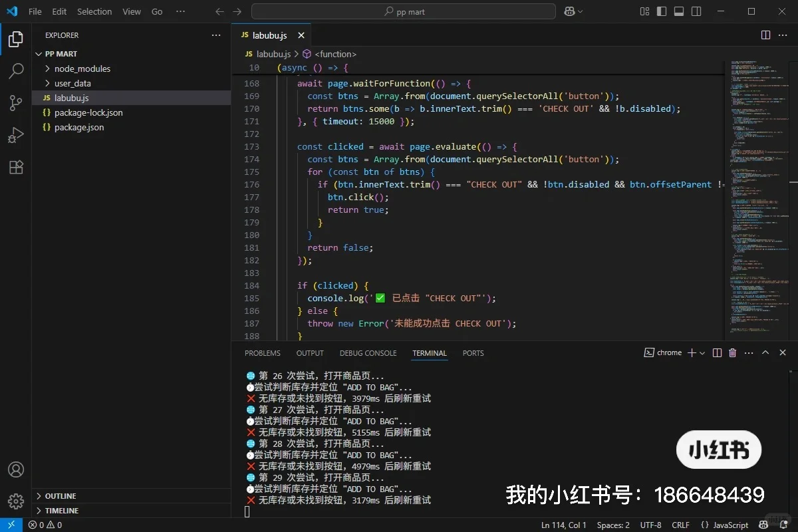The width and height of the screenshot is (798, 532).
Task: Toggle the bottom panel layout icon
Action: click(678, 11)
